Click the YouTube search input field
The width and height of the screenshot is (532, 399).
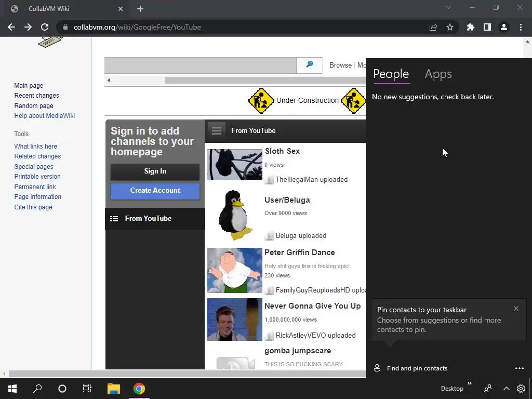pyautogui.click(x=200, y=65)
